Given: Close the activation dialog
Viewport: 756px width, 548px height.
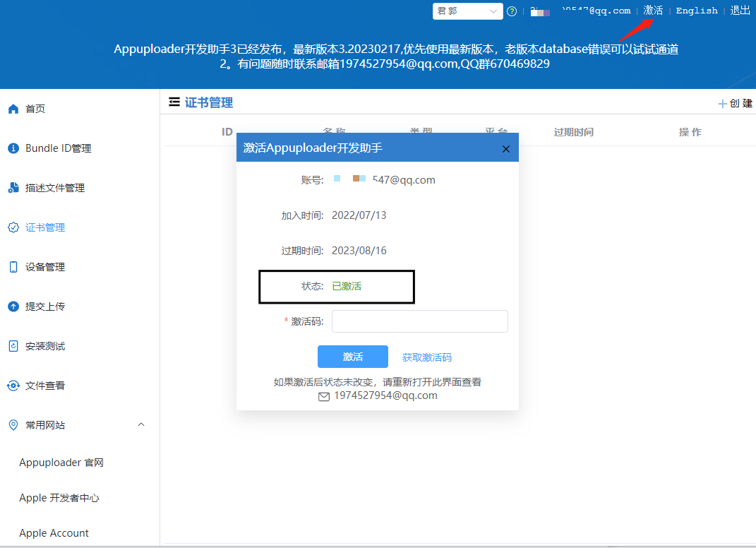Looking at the screenshot, I should click(x=506, y=149).
